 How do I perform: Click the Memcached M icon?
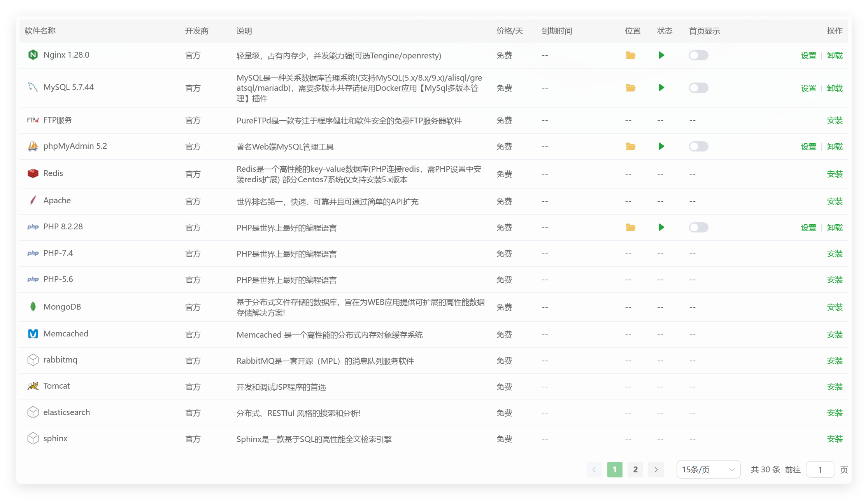coord(33,334)
